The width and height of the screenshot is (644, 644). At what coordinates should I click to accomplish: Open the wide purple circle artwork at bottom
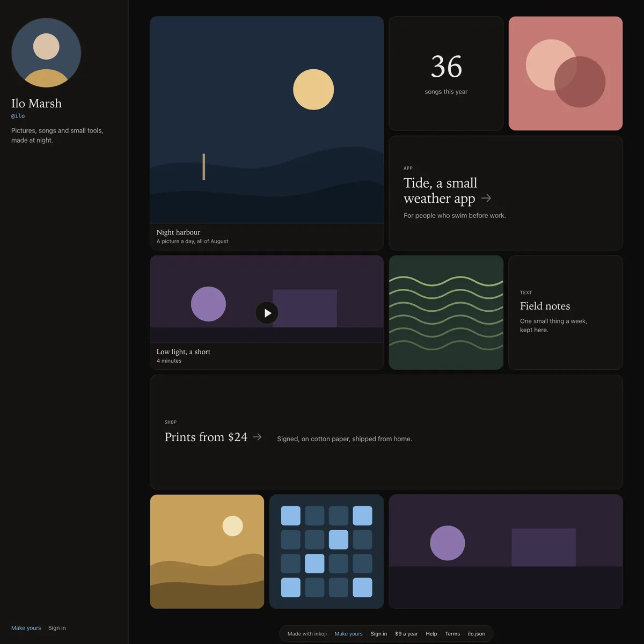[x=506, y=552]
